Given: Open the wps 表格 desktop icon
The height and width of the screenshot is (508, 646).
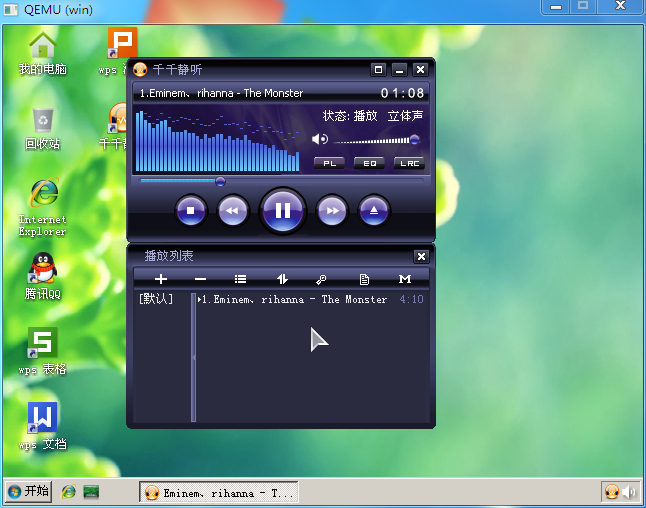Looking at the screenshot, I should 43,351.
